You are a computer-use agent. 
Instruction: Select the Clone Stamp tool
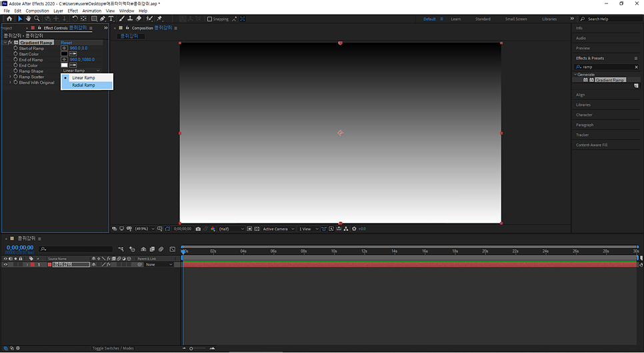pyautogui.click(x=130, y=19)
